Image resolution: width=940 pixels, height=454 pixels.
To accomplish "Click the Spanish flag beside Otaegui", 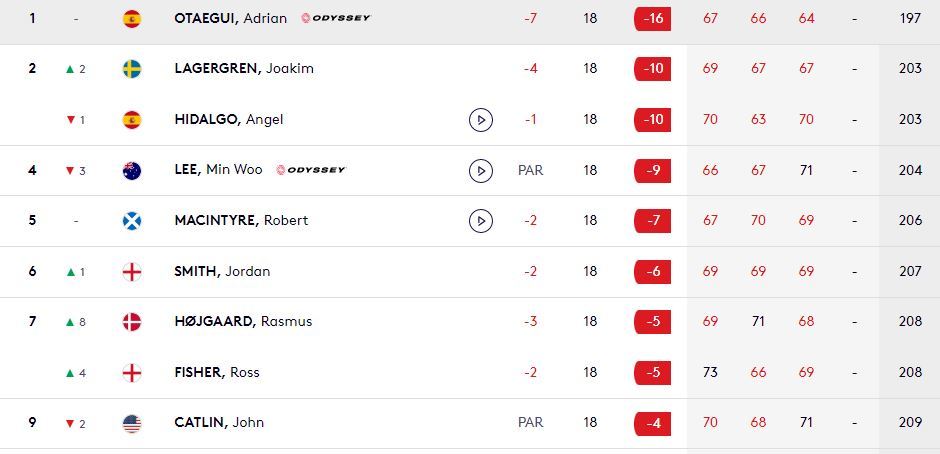I will pyautogui.click(x=132, y=19).
